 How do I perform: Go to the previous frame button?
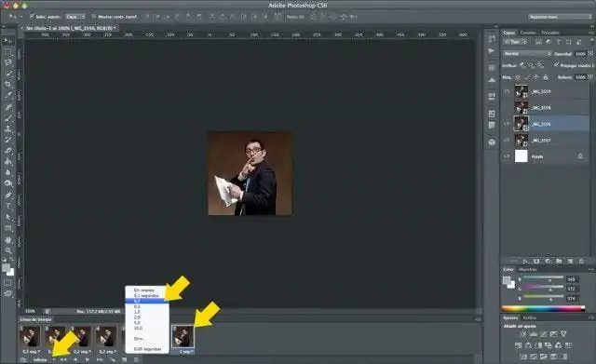(75, 359)
